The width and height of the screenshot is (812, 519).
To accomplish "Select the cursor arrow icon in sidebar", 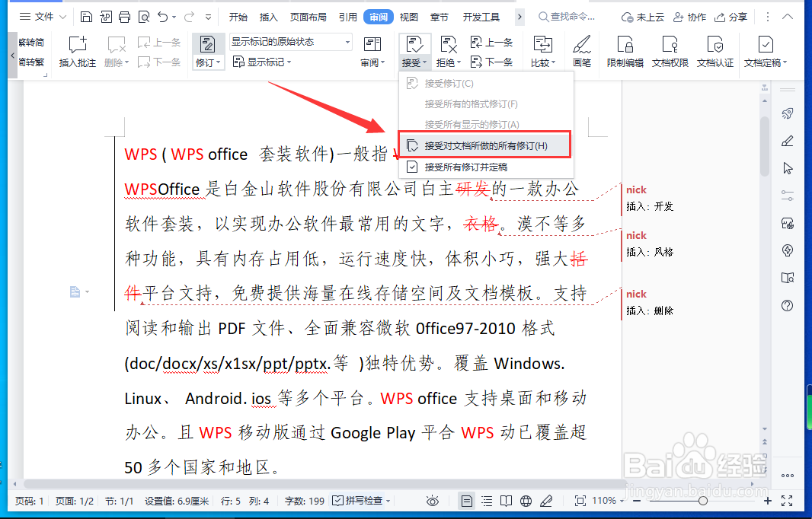I will [787, 168].
